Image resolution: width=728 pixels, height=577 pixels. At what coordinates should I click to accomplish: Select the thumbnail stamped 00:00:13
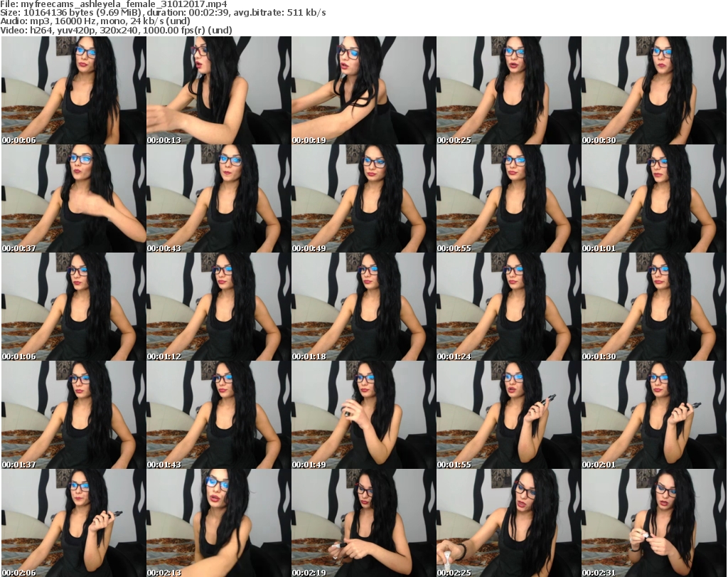click(219, 90)
